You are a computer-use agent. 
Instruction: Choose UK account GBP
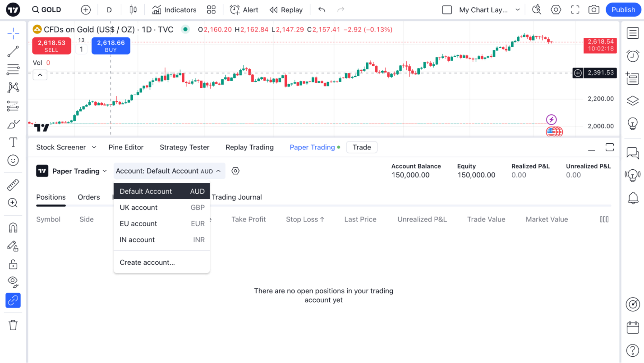click(162, 207)
